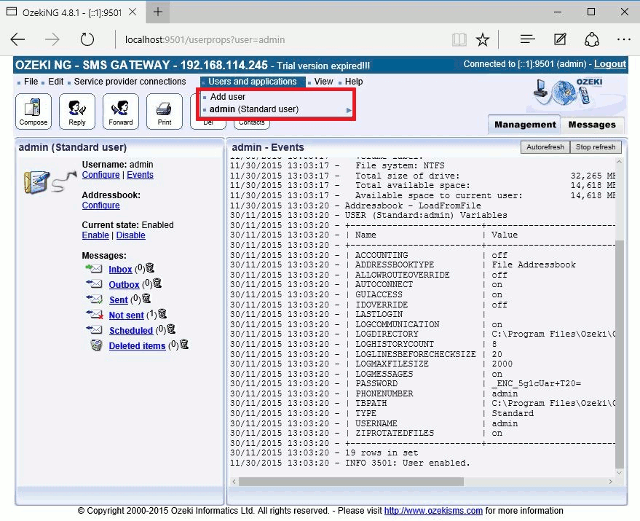
Task: Click the Disable link for current state
Action: pyautogui.click(x=131, y=235)
